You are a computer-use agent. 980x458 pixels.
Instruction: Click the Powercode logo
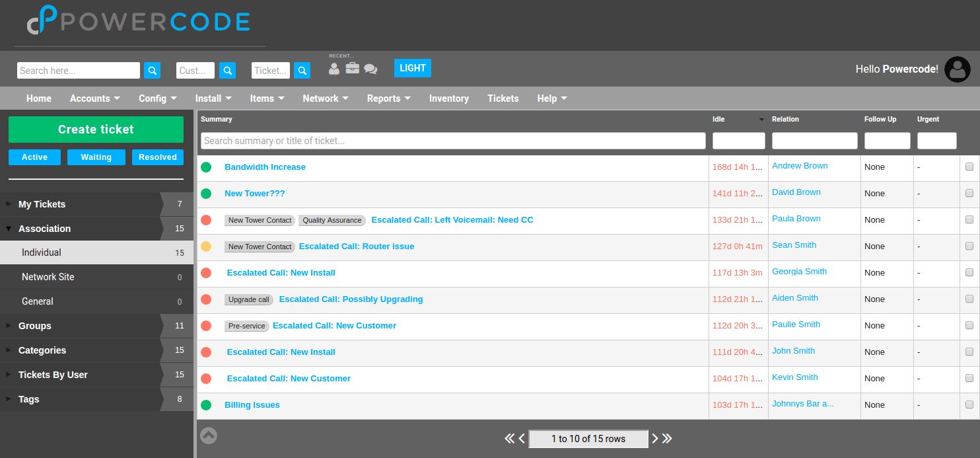coord(137,21)
